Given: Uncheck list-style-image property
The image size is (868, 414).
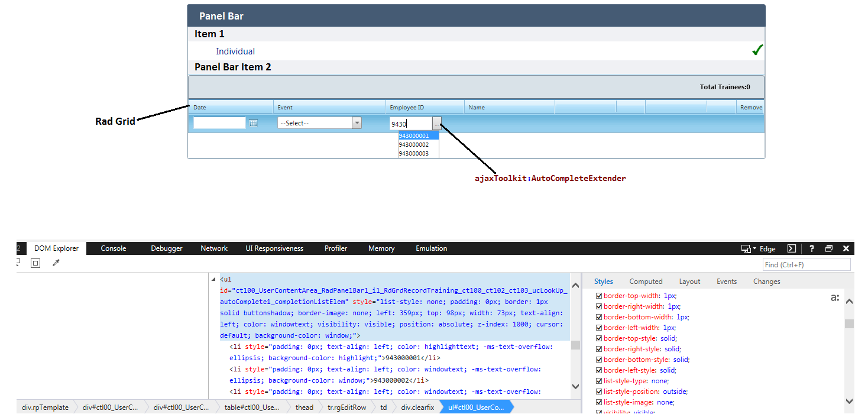Looking at the screenshot, I should [599, 402].
